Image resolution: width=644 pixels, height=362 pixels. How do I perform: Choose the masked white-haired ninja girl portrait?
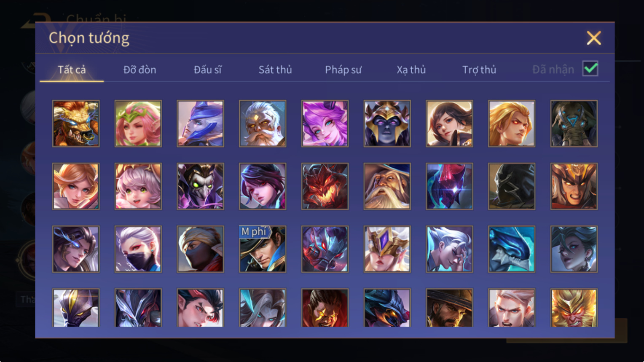[x=138, y=249]
